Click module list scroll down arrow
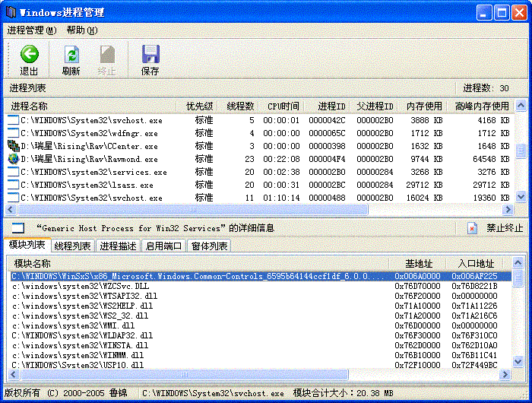The width and height of the screenshot is (532, 403). click(518, 361)
